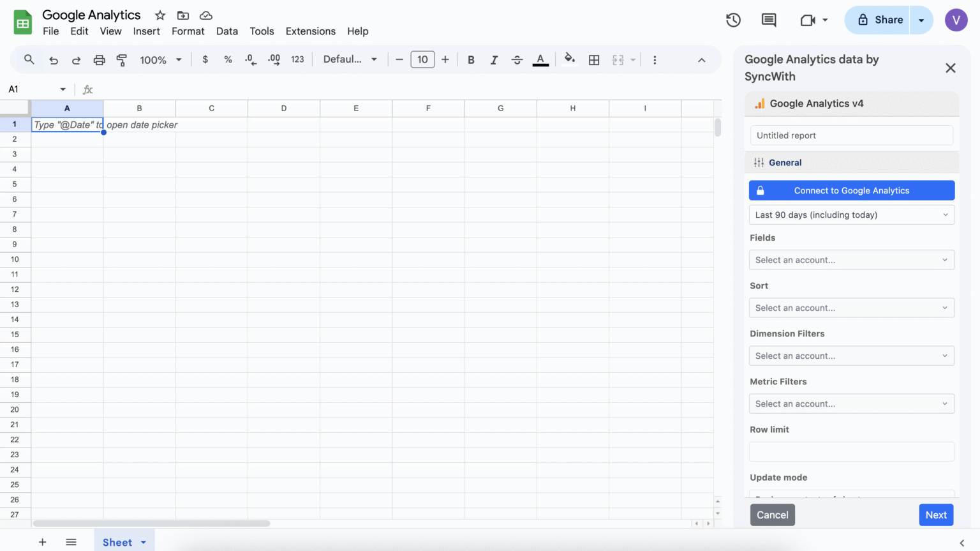Toggle strikethrough formatting

coord(517,59)
